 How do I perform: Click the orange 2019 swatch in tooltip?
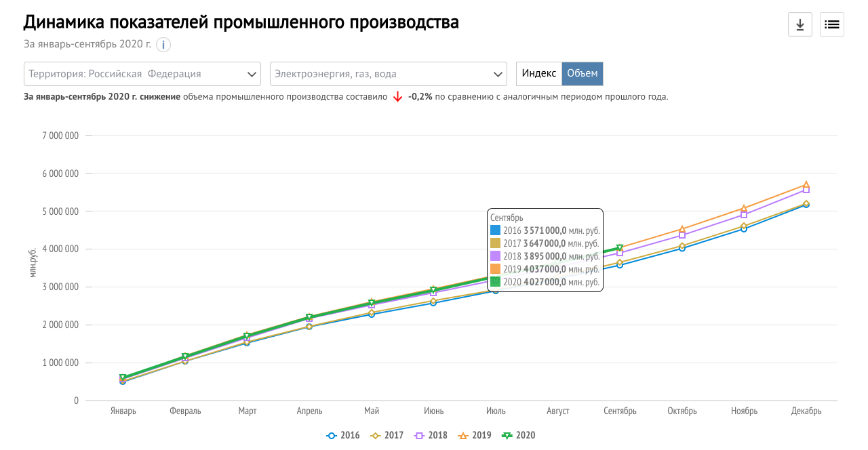click(496, 270)
